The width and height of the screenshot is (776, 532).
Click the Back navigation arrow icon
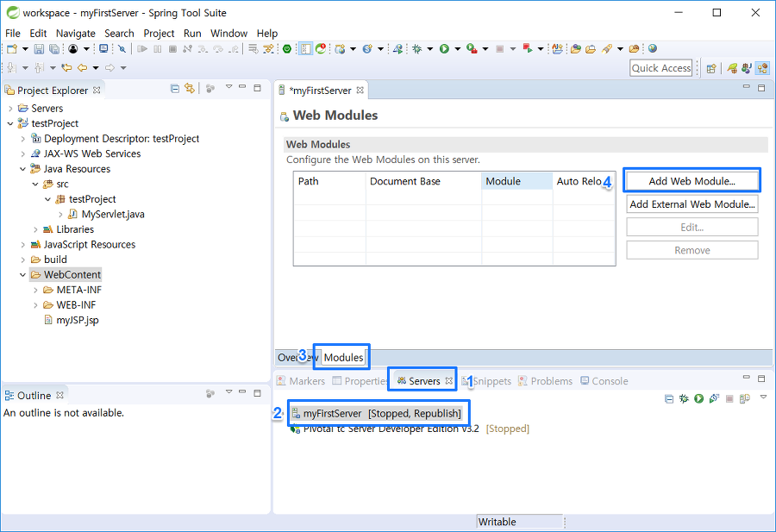[x=82, y=67]
